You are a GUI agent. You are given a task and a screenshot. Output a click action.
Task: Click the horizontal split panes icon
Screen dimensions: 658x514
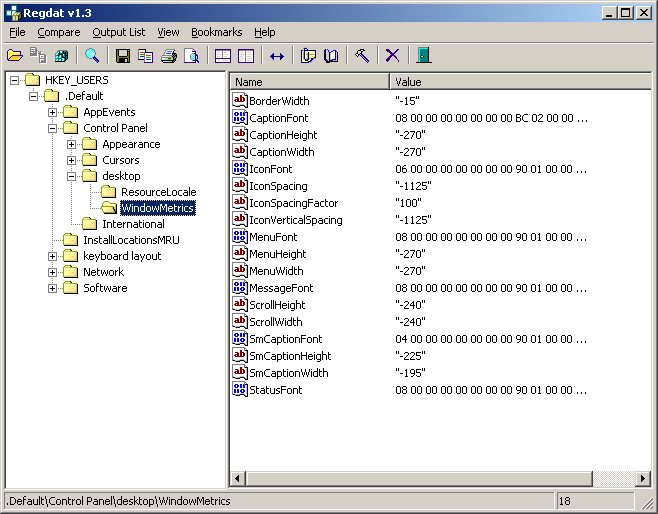pyautogui.click(x=223, y=55)
